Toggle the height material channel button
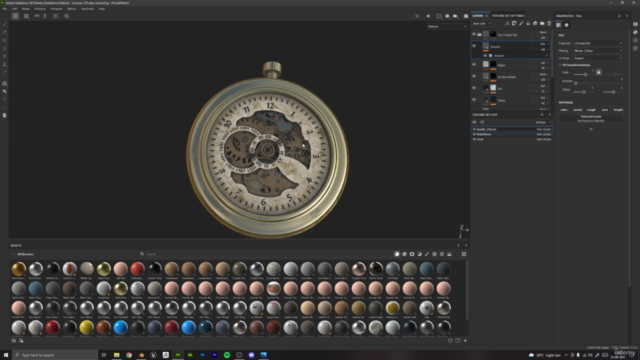The image size is (640, 360). 618,110
